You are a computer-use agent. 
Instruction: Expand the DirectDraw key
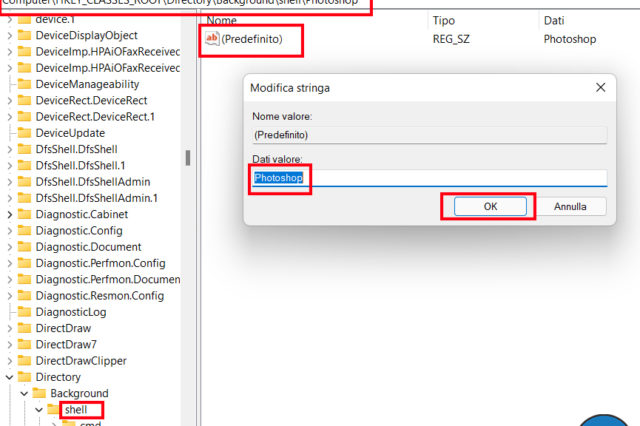point(9,328)
